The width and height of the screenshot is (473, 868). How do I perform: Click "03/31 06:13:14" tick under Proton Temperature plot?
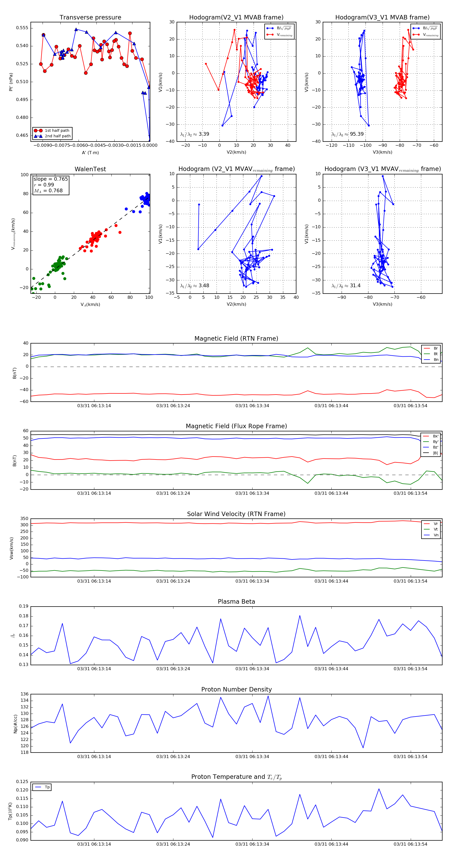pyautogui.click(x=94, y=844)
